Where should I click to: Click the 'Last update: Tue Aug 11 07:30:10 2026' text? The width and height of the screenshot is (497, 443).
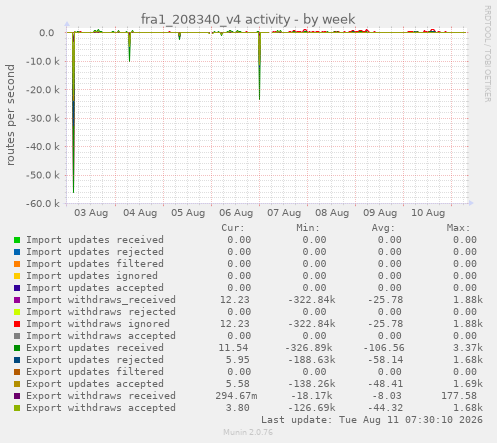(x=372, y=420)
